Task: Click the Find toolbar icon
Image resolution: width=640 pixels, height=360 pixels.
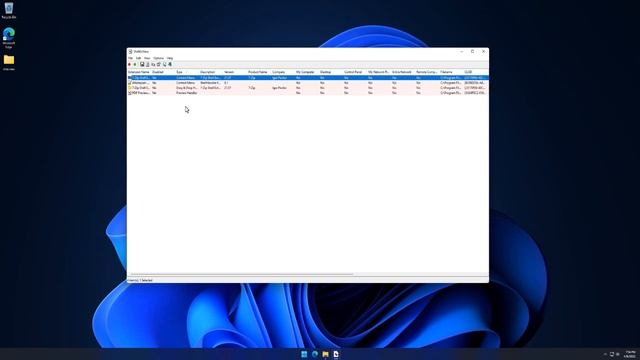Action: coord(164,64)
